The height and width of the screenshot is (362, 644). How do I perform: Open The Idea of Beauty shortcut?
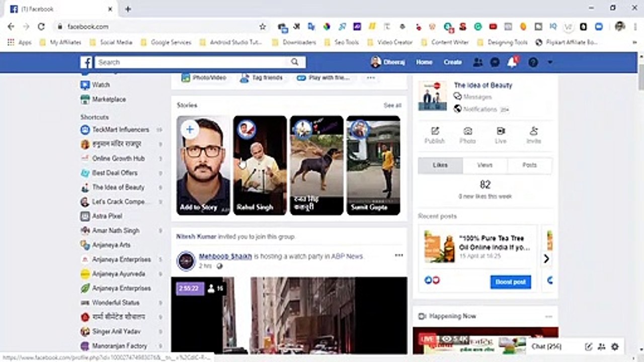click(x=118, y=187)
